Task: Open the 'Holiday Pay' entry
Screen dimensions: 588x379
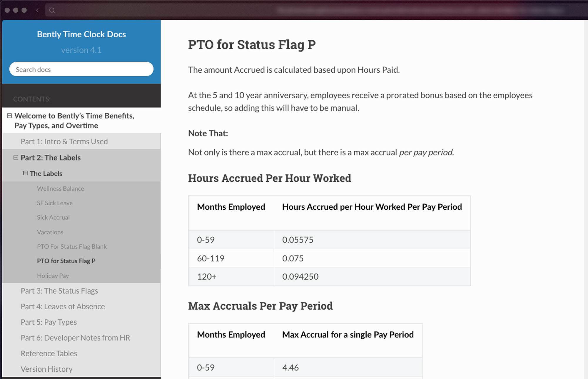Action: pyautogui.click(x=53, y=276)
